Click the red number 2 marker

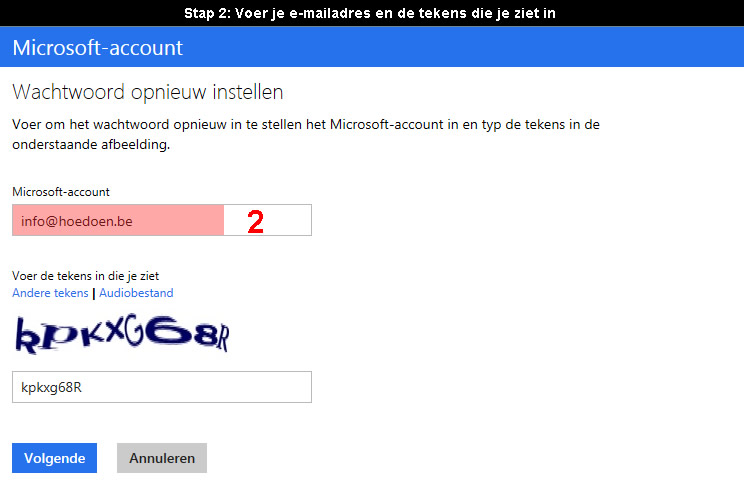point(255,222)
